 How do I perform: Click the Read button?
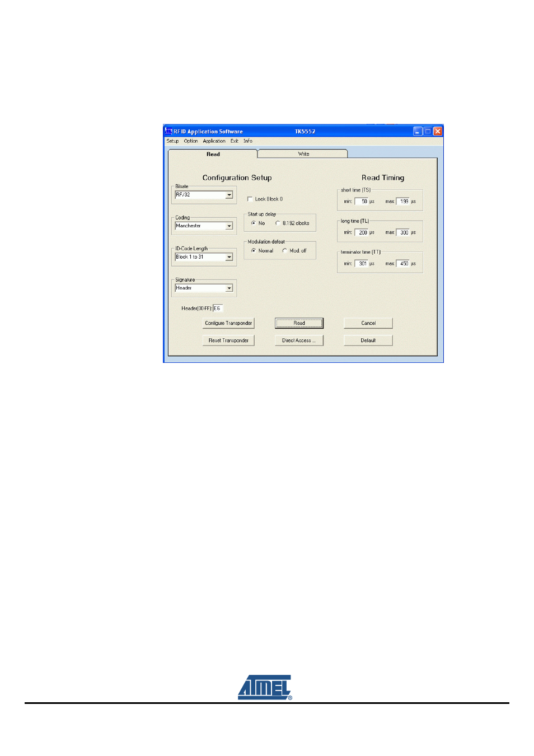(x=299, y=323)
